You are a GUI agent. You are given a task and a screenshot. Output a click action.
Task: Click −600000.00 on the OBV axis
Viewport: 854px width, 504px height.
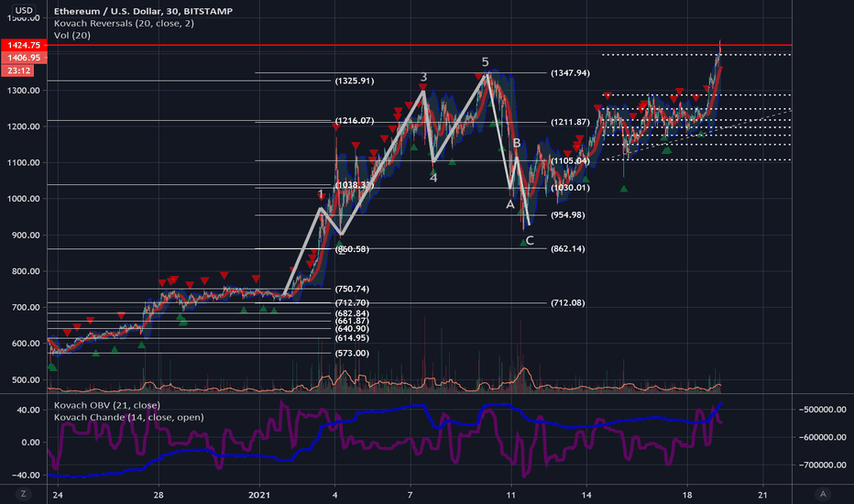tap(822, 437)
